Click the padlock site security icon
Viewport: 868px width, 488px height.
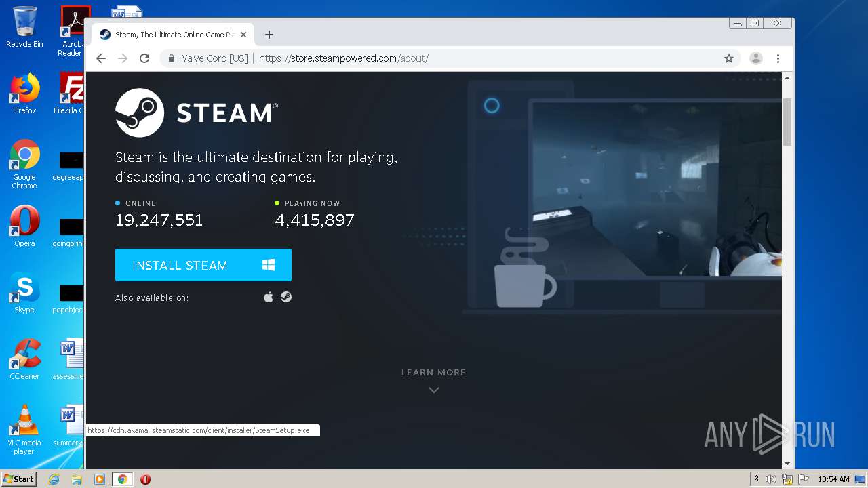tap(172, 58)
